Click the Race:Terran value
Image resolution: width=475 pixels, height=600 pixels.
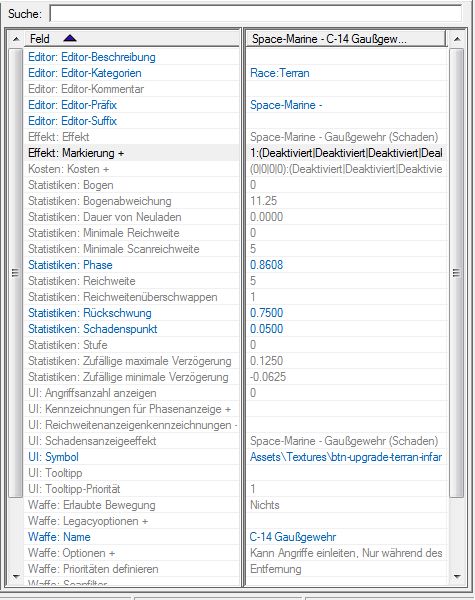point(280,73)
